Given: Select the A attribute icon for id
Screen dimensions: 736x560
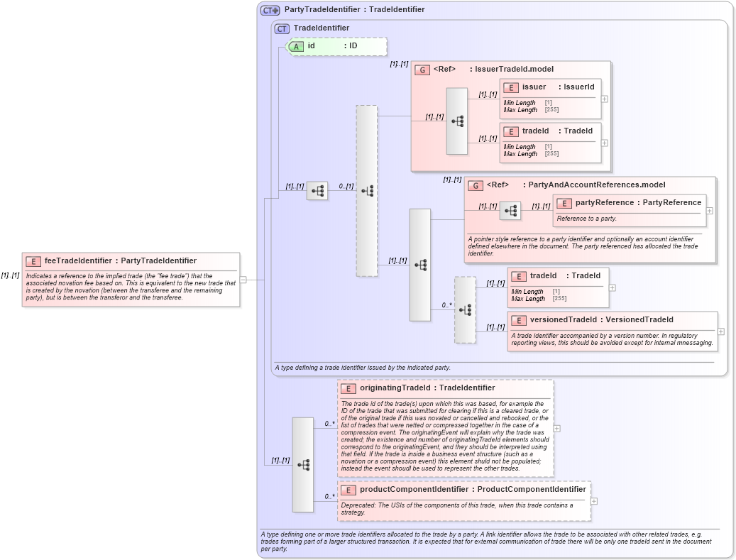Looking at the screenshot, I should point(296,46).
